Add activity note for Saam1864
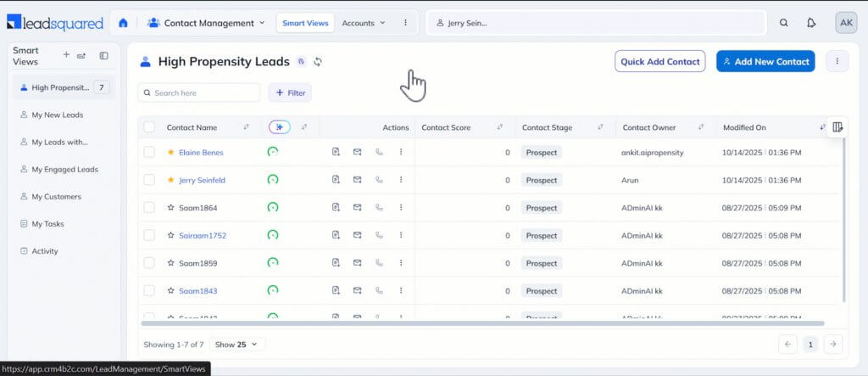 pos(336,207)
